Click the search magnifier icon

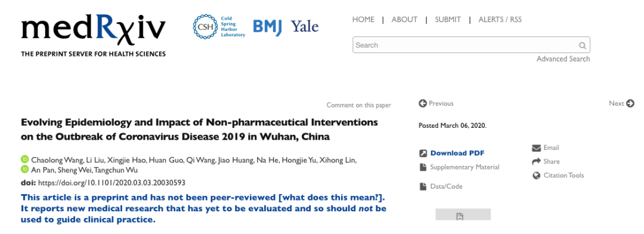pyautogui.click(x=583, y=45)
